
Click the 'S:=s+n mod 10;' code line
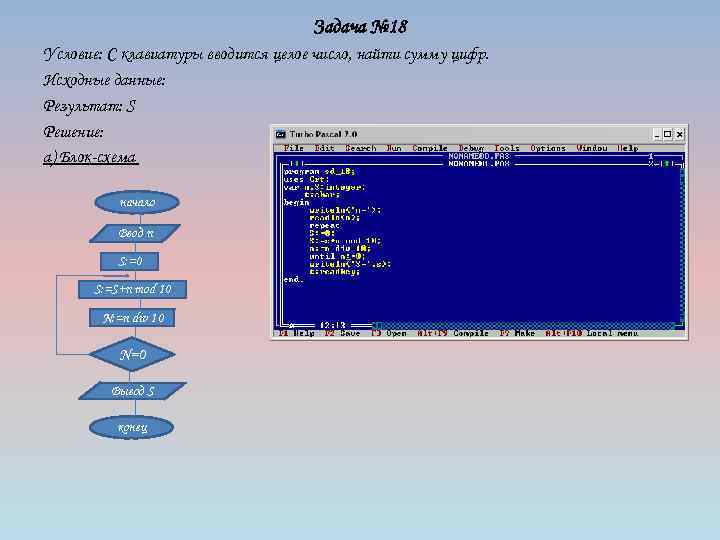345,241
